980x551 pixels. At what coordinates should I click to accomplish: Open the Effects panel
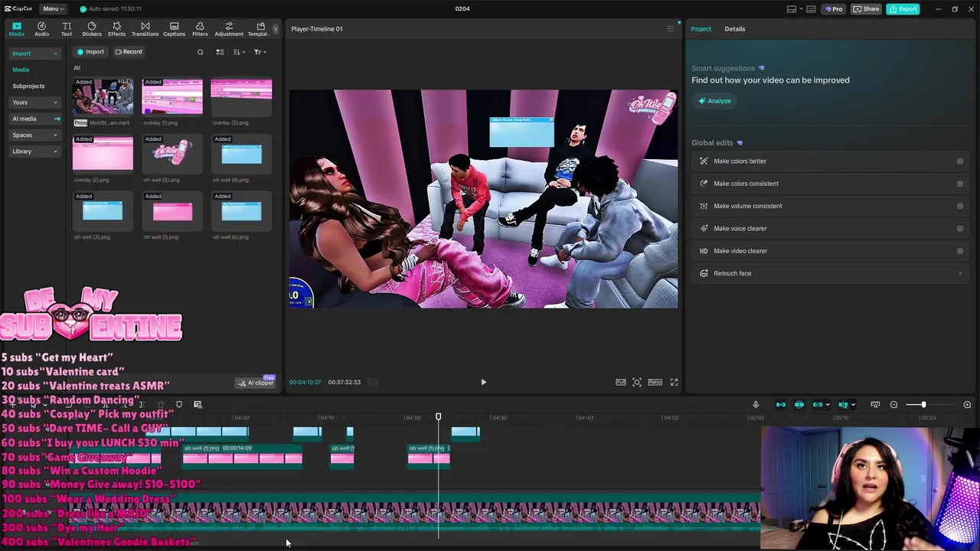pyautogui.click(x=116, y=29)
